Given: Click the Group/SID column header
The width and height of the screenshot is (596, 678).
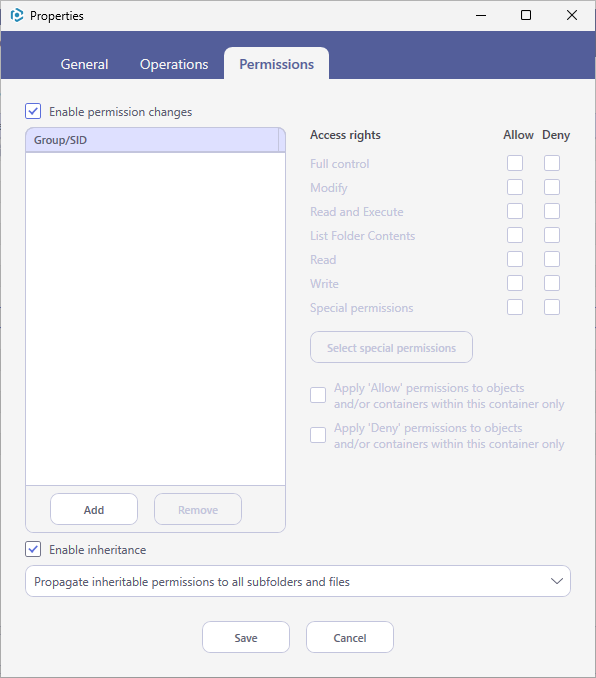Looking at the screenshot, I should click(x=152, y=140).
